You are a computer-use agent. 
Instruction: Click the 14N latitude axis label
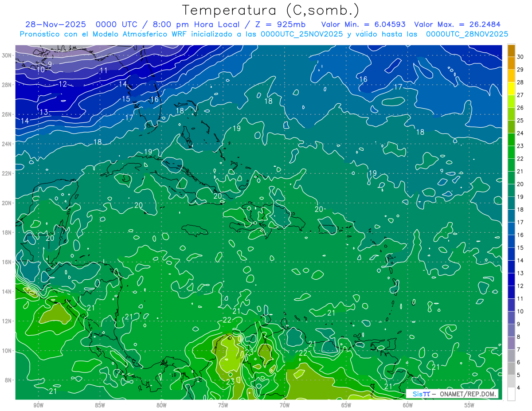pyautogui.click(x=8, y=292)
